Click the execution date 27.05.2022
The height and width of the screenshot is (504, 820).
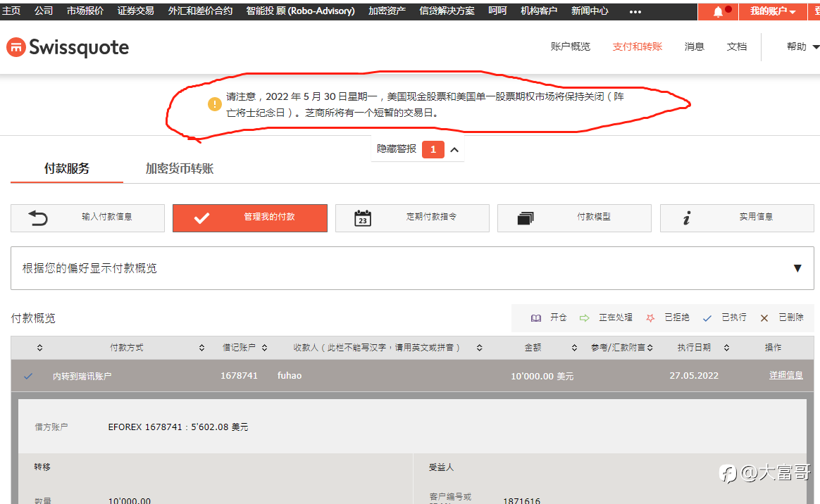tap(694, 375)
